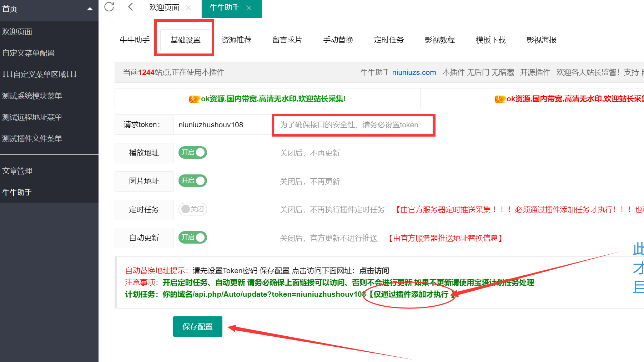
Task: Toggle the 播放地址 switch
Action: coord(193,153)
